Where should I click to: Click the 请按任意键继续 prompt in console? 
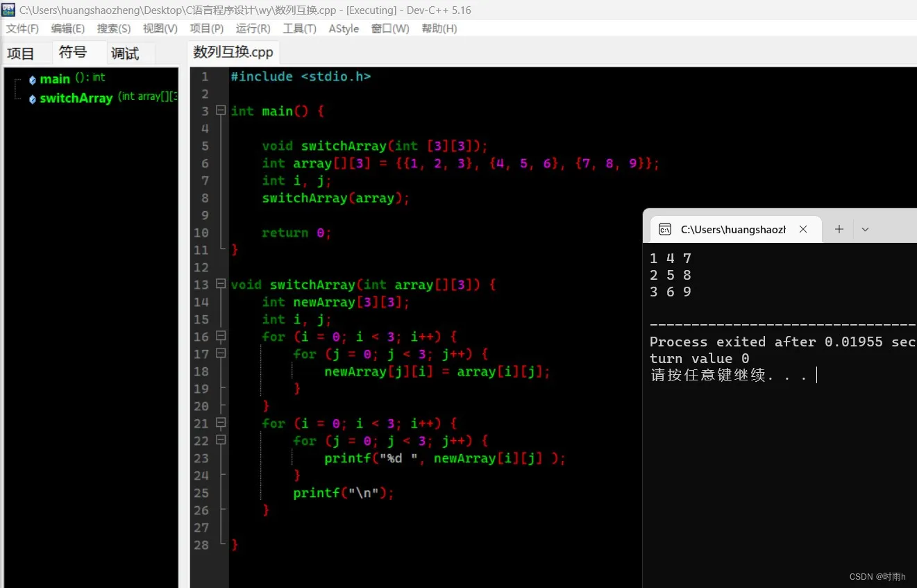coord(728,376)
